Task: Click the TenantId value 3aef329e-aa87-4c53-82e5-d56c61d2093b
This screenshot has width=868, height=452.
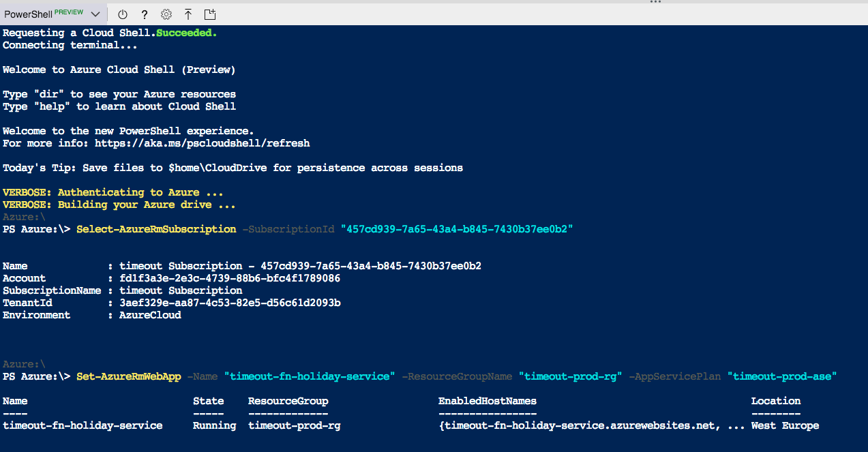Action: (x=230, y=303)
